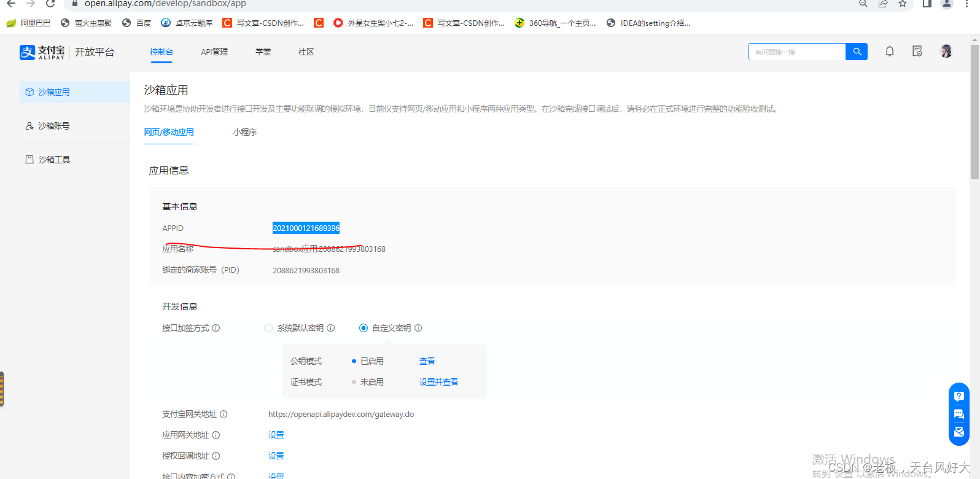Screen dimensions: 980x479
Task: Open the notification bell
Action: coord(890,52)
